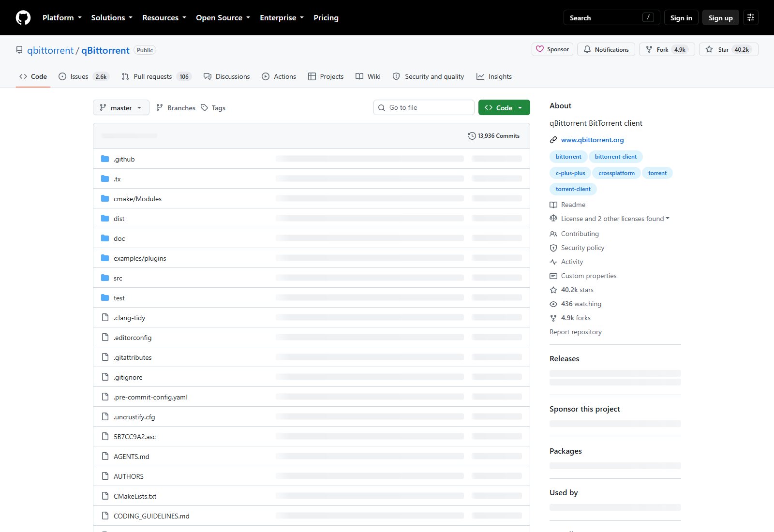This screenshot has width=774, height=532.
Task: Click the AGENTS.md file icon
Action: point(105,456)
